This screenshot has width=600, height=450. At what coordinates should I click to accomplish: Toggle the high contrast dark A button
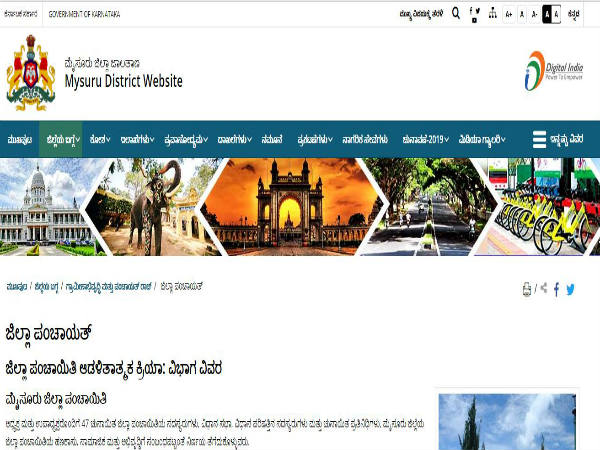[x=548, y=14]
